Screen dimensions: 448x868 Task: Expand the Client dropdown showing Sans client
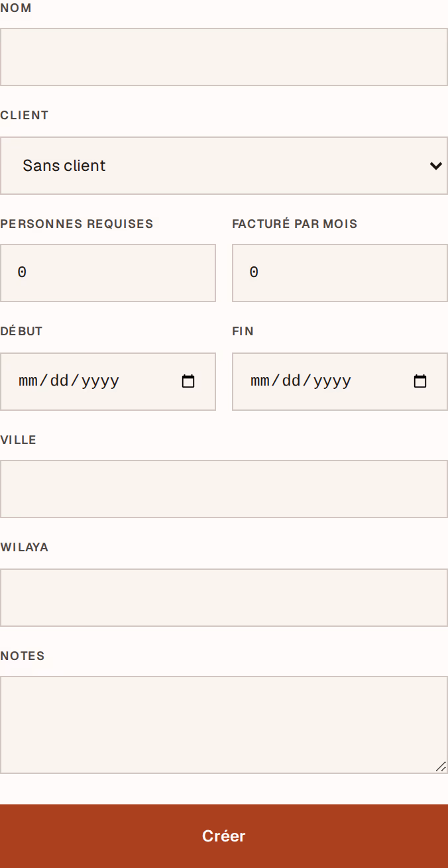tap(224, 166)
